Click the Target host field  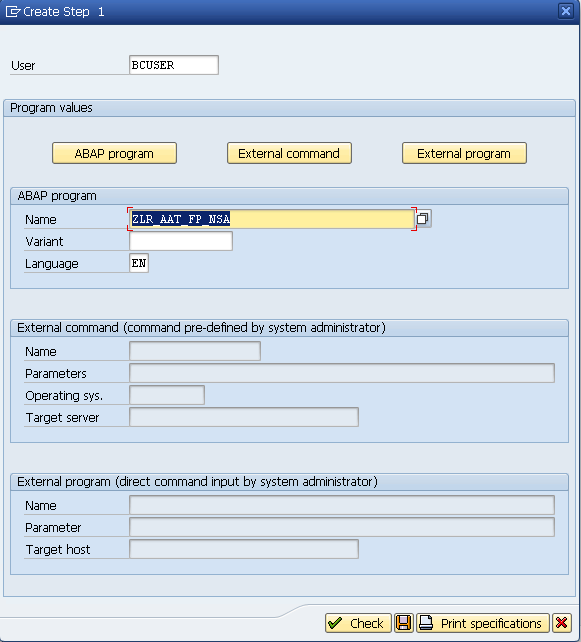click(244, 549)
